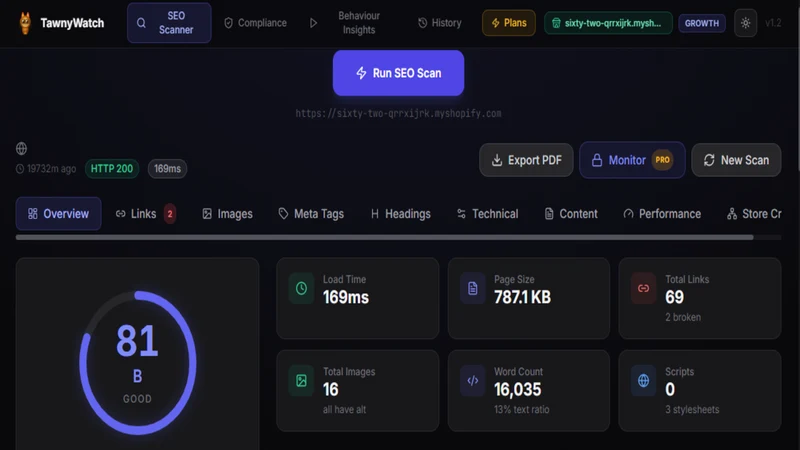Open the Compliance section
The height and width of the screenshot is (450, 800).
coord(256,23)
